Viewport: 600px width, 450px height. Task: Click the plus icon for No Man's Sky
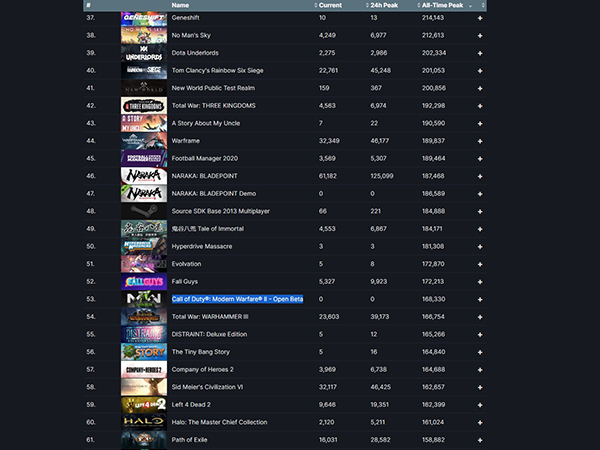pos(480,36)
